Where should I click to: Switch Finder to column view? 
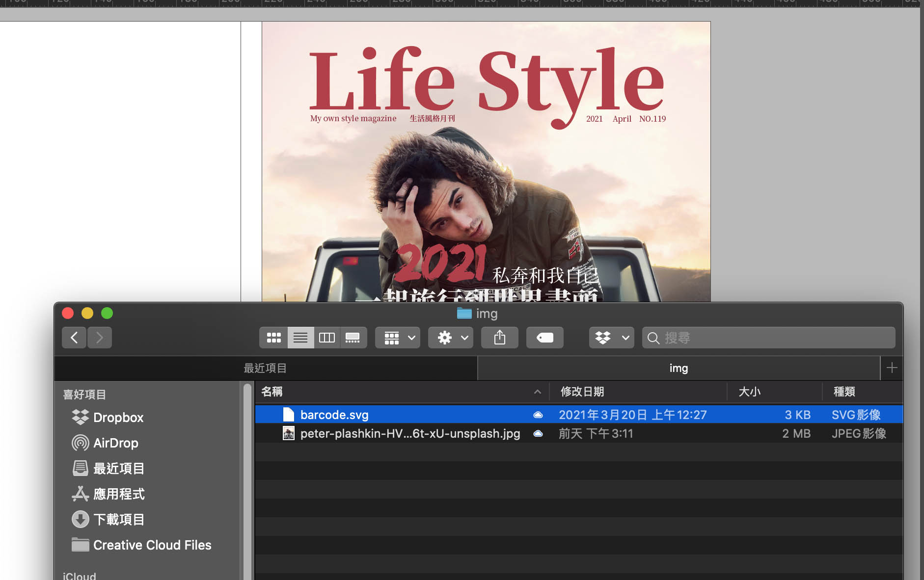point(327,338)
